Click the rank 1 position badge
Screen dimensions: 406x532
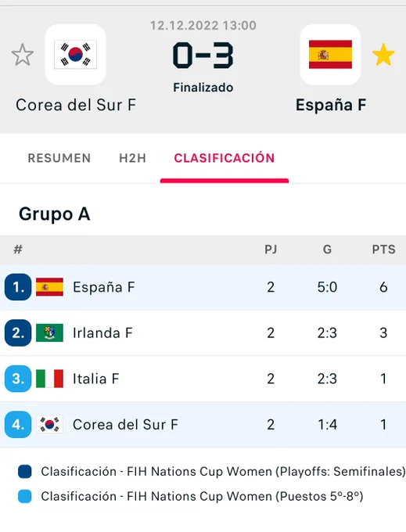point(18,287)
